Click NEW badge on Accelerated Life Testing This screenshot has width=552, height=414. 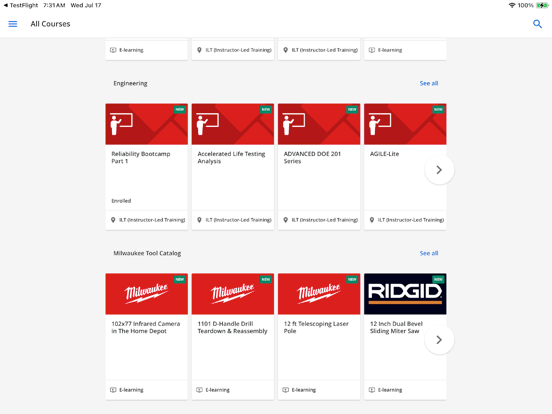[266, 109]
